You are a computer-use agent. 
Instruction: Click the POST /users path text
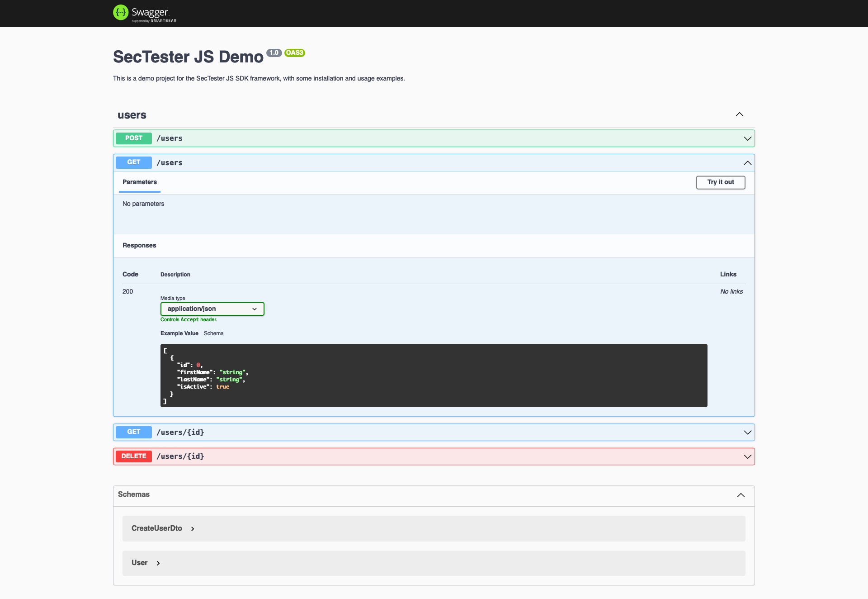point(170,138)
